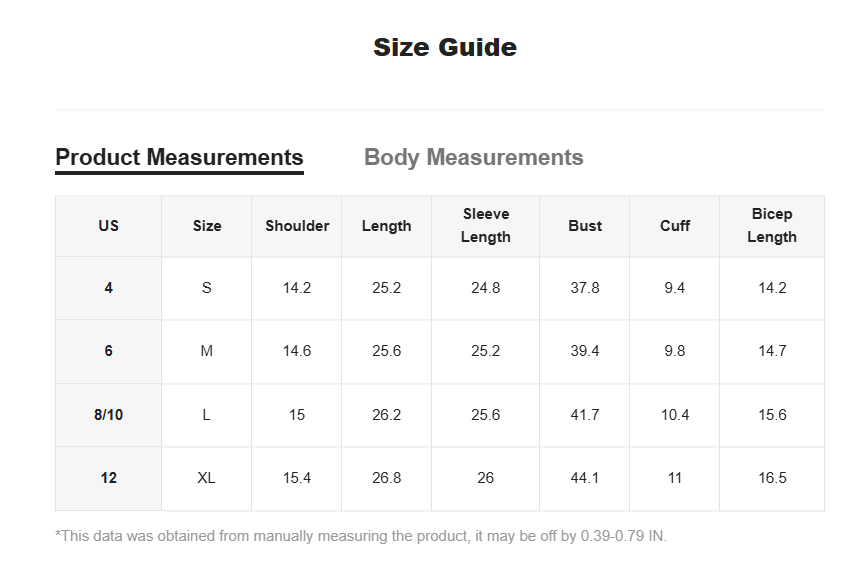Select the US size 12 row header
This screenshot has height=587, width=857.
pos(108,478)
